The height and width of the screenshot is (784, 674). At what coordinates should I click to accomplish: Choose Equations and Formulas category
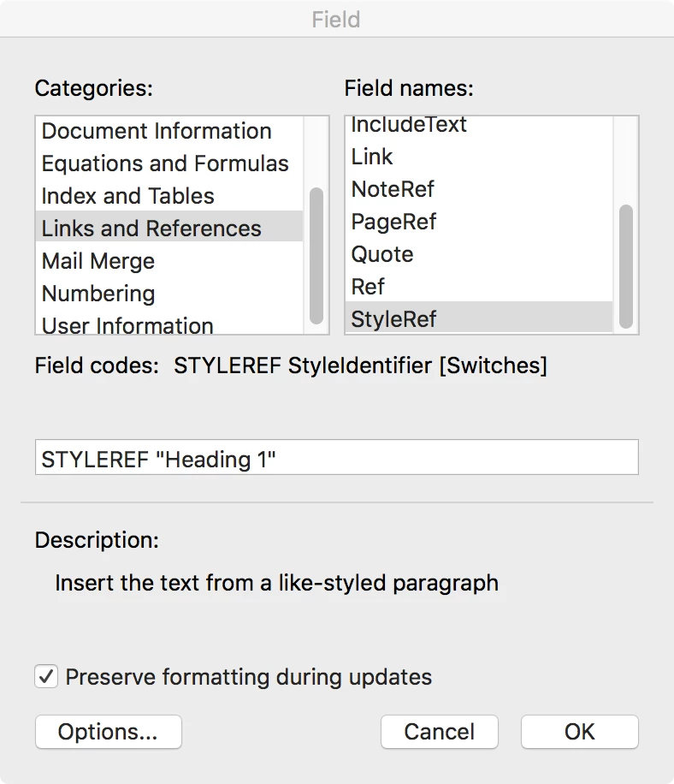pos(165,164)
